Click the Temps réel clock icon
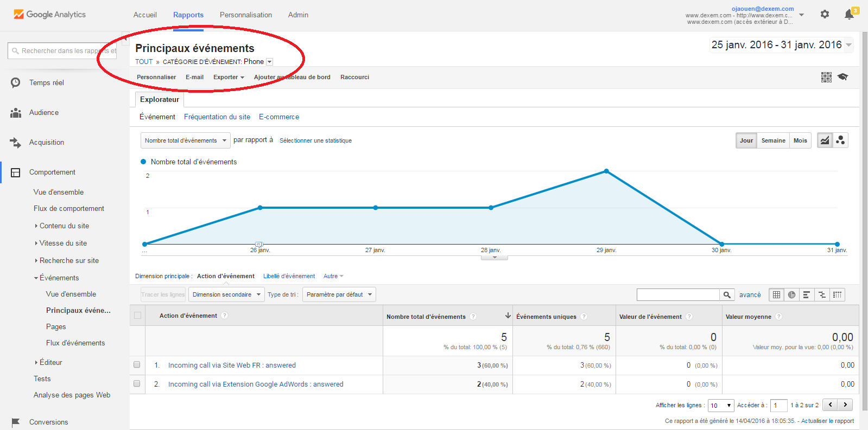868x430 pixels. click(x=16, y=82)
